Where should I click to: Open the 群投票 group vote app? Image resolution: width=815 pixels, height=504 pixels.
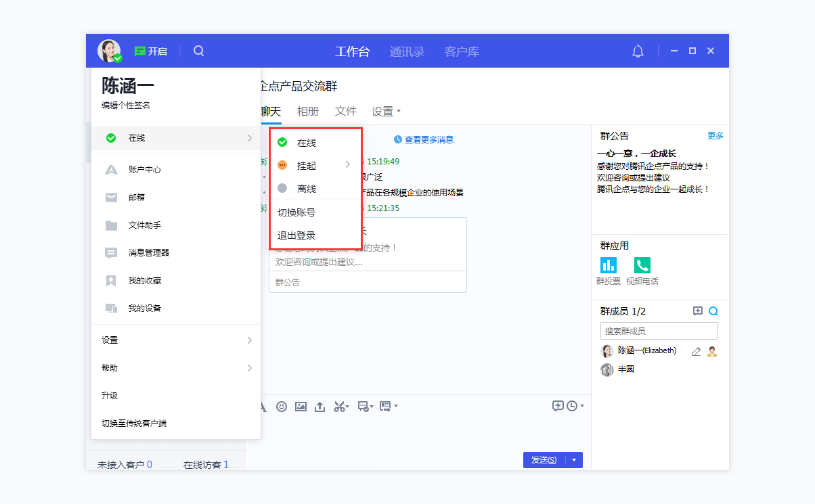608,265
